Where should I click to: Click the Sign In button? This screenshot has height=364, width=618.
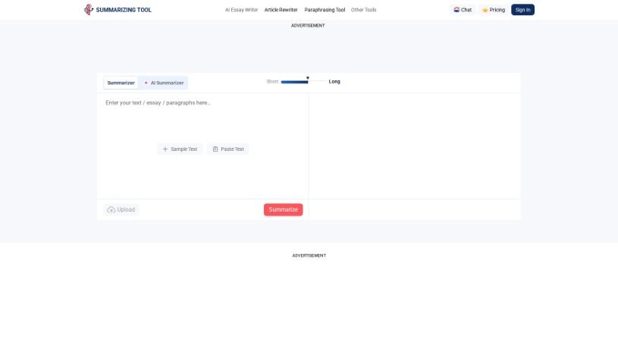pos(522,10)
